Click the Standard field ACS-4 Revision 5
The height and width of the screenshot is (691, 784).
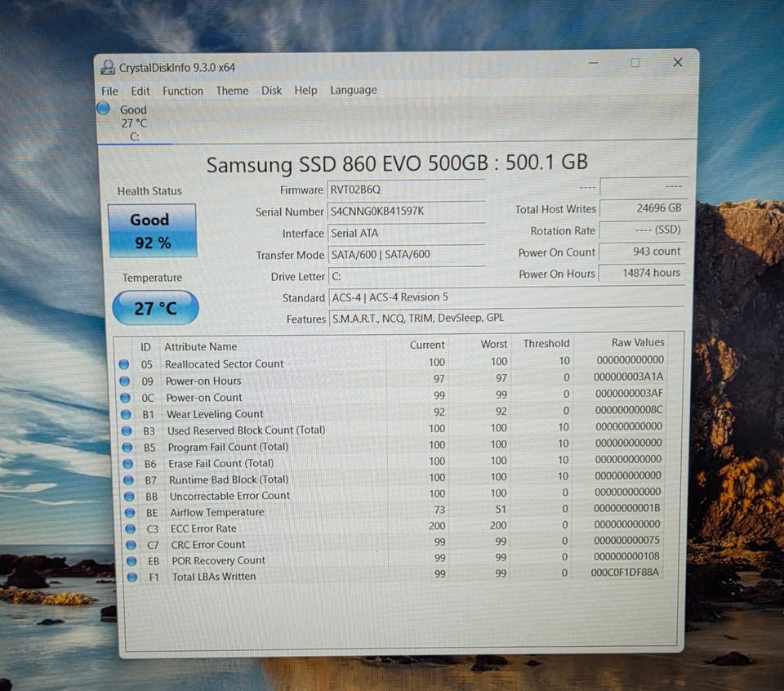click(x=506, y=297)
